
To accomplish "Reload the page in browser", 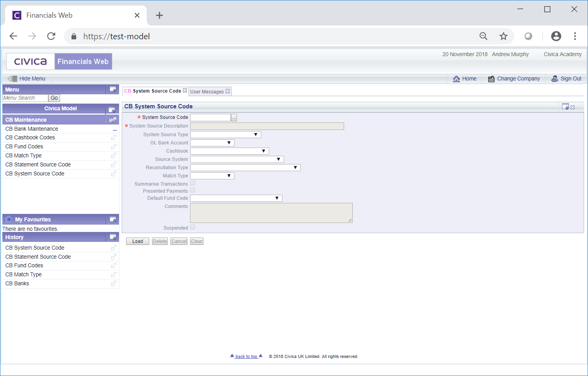I will (x=51, y=37).
